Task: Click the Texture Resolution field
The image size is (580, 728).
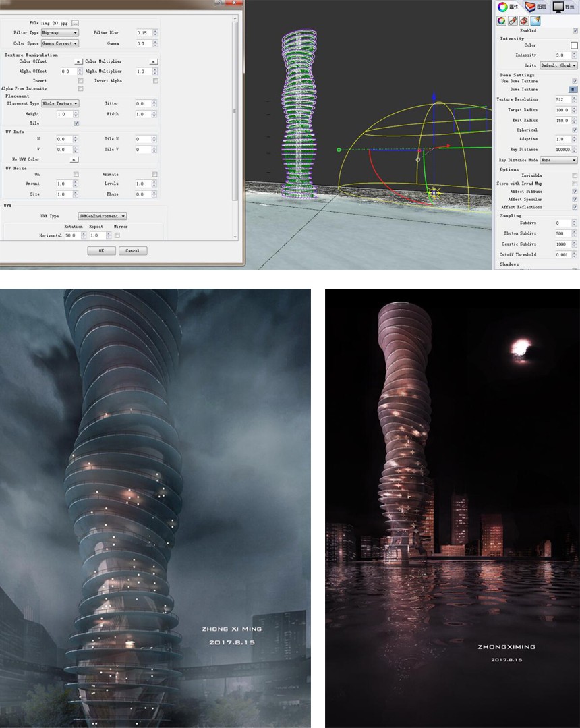Action: (563, 99)
